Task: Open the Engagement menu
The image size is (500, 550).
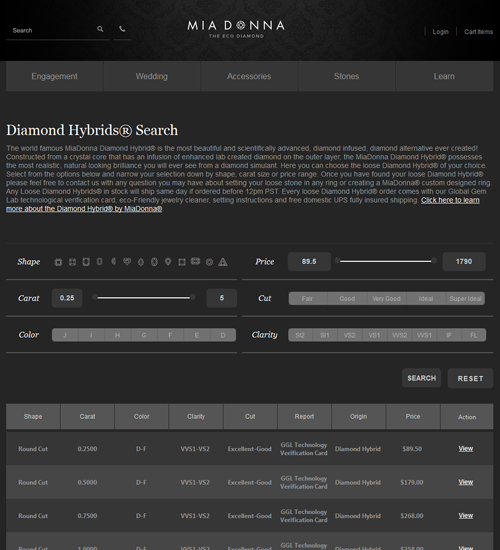Action: coord(54,76)
